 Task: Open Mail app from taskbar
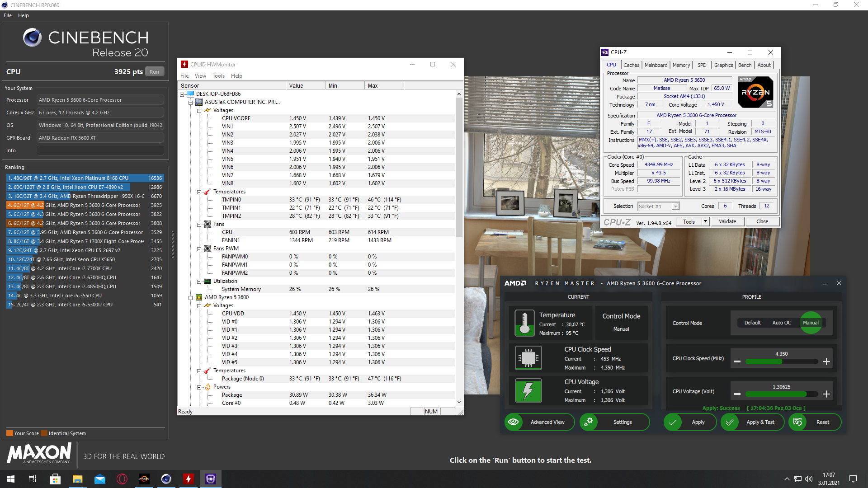point(99,479)
